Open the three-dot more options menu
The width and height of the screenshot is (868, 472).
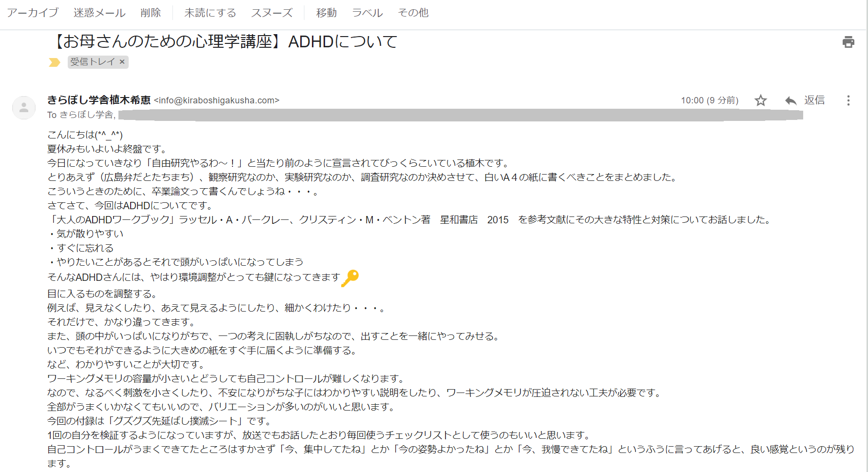[848, 100]
